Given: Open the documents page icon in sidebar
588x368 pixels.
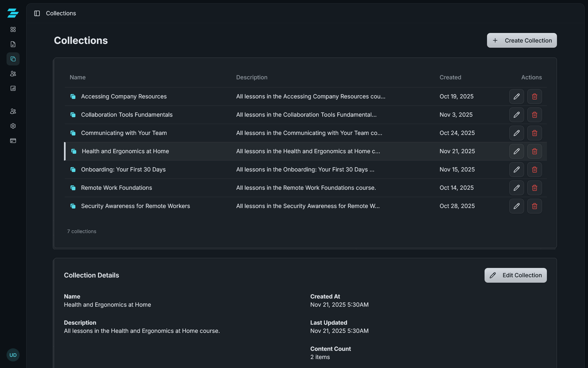Looking at the screenshot, I should click(x=13, y=44).
